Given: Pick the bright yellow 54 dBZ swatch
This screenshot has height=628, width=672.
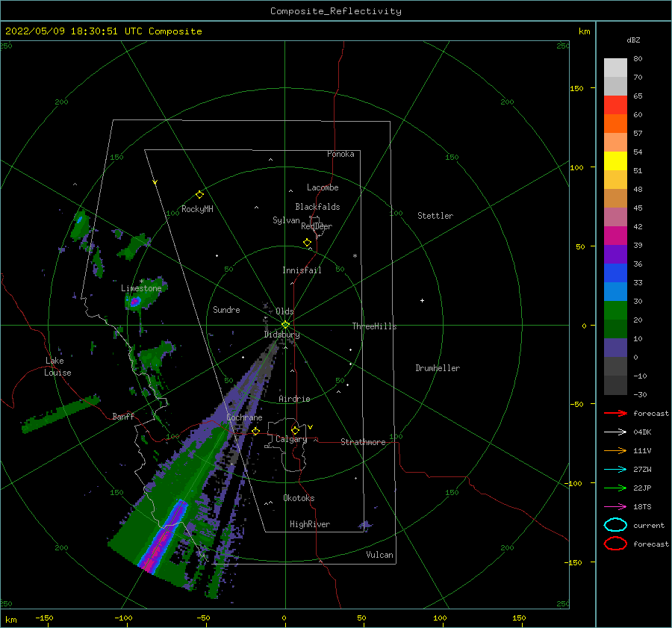Looking at the screenshot, I should tap(615, 161).
